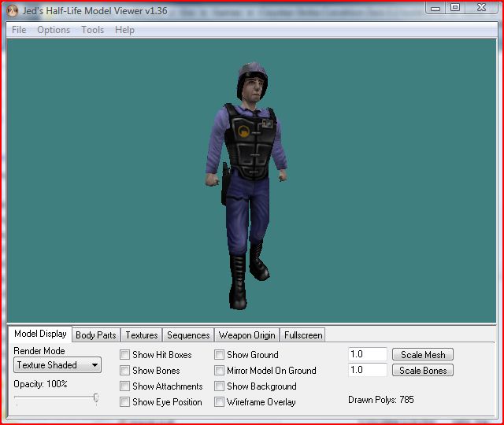Expand the Render Mode dropdown
Viewport: 504px width, 425px height.
click(57, 365)
